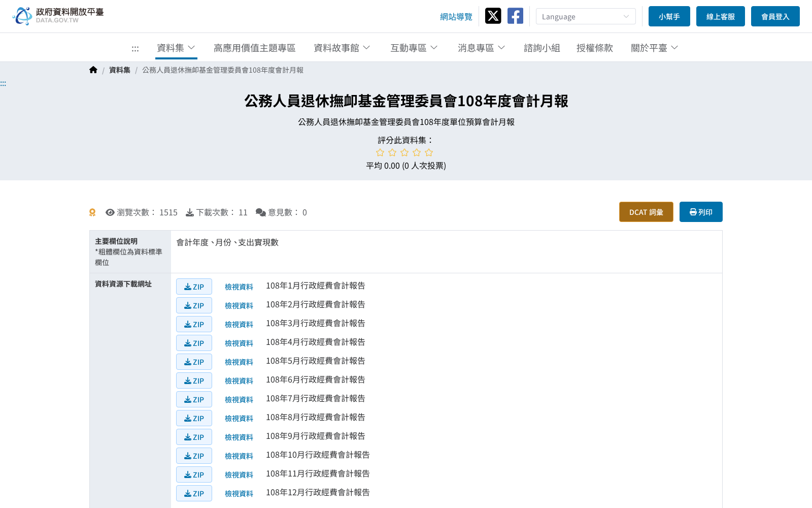Download ZIP for 108年11月 report
812x508 pixels.
click(x=194, y=474)
